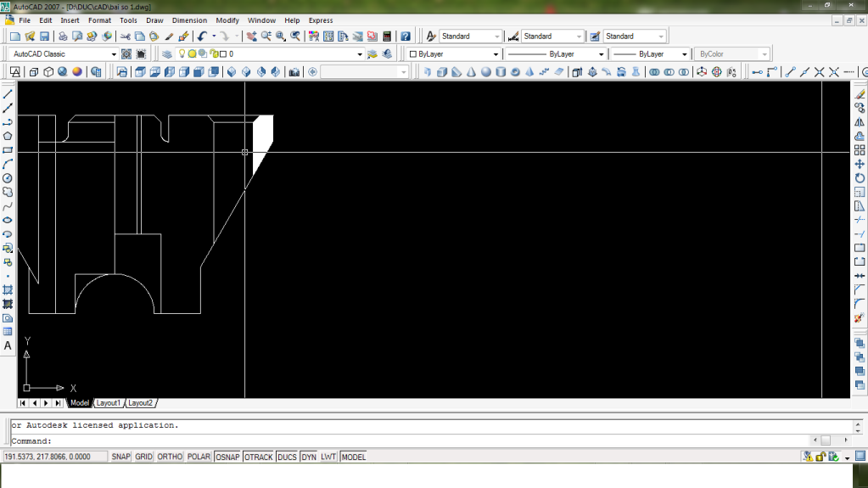Click the last-tab navigation arrow
The width and height of the screenshot is (868, 488).
point(58,403)
